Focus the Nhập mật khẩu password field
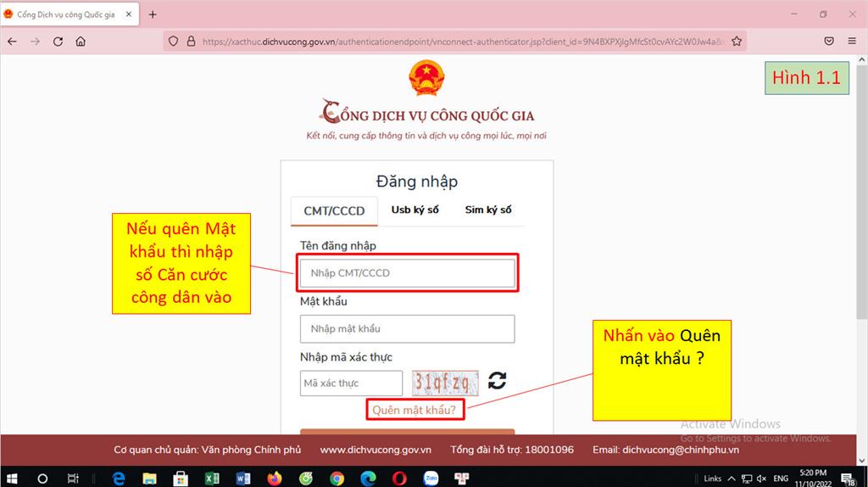Image resolution: width=868 pixels, height=487 pixels. pos(408,329)
